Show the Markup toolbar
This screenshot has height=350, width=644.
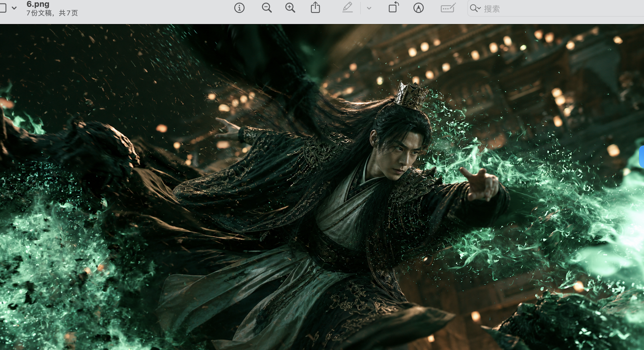(418, 8)
